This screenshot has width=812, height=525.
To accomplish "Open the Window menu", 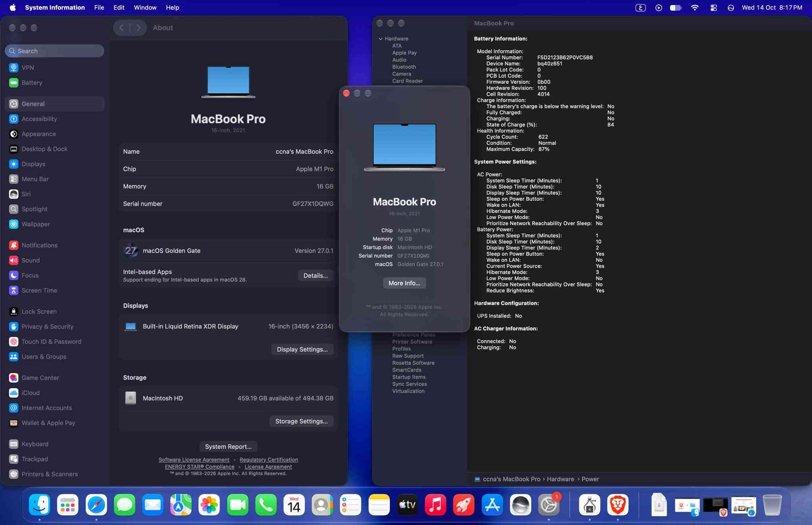I will [x=145, y=8].
